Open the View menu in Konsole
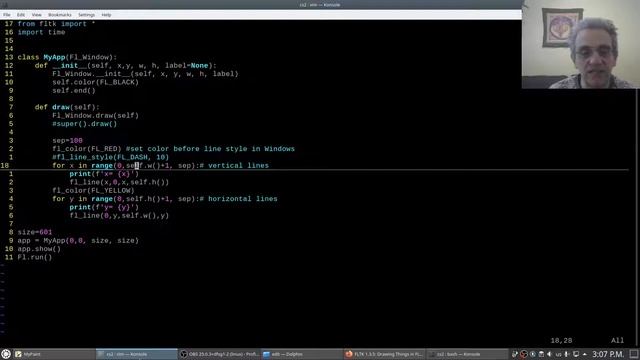This screenshot has height=360, width=640. click(36, 15)
